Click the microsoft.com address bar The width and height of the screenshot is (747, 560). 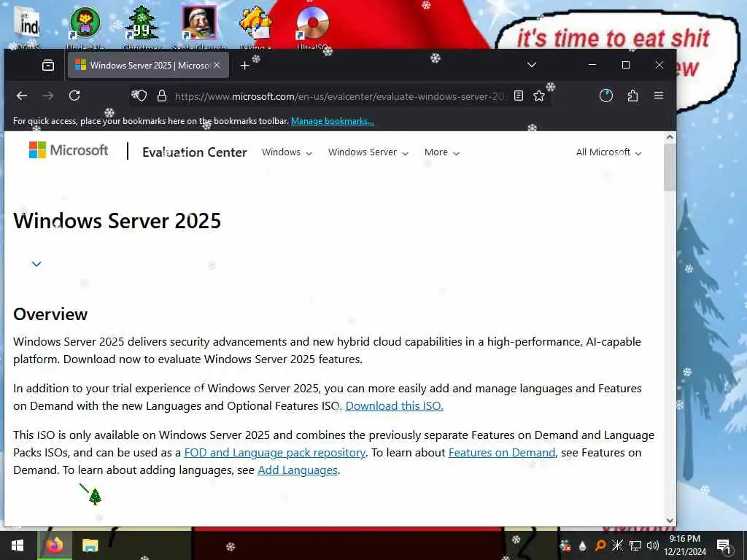(339, 96)
